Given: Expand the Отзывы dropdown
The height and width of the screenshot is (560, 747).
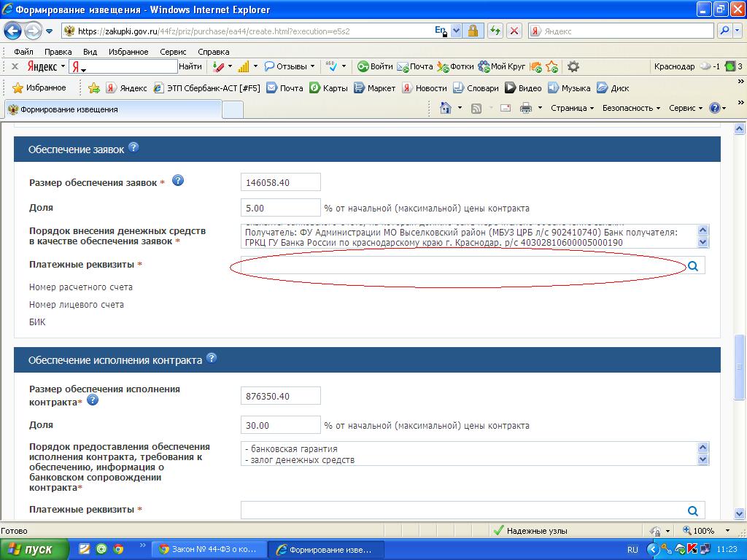Looking at the screenshot, I should point(312,66).
